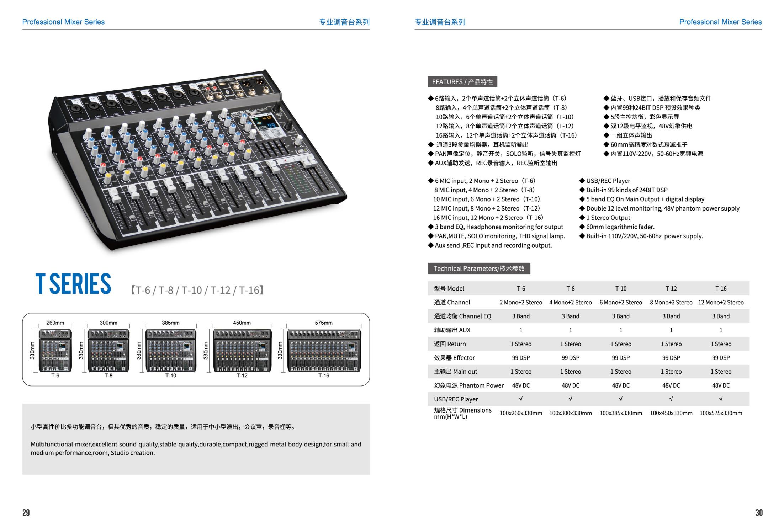Click the 6 MIC input, 2 Mono + 2 Stereo line
Image resolution: width=784 pixels, height=532 pixels.
482,181
